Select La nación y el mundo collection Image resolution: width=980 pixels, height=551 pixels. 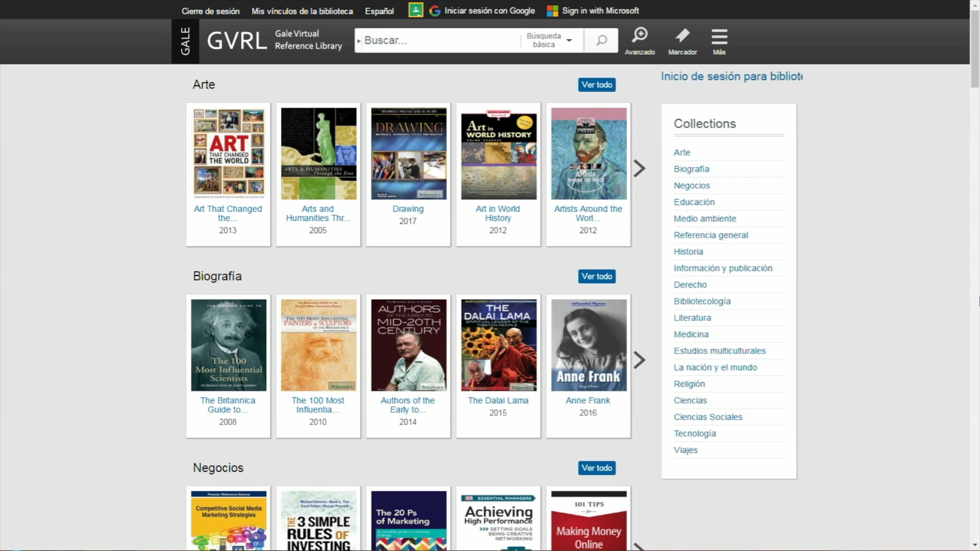[x=715, y=367]
